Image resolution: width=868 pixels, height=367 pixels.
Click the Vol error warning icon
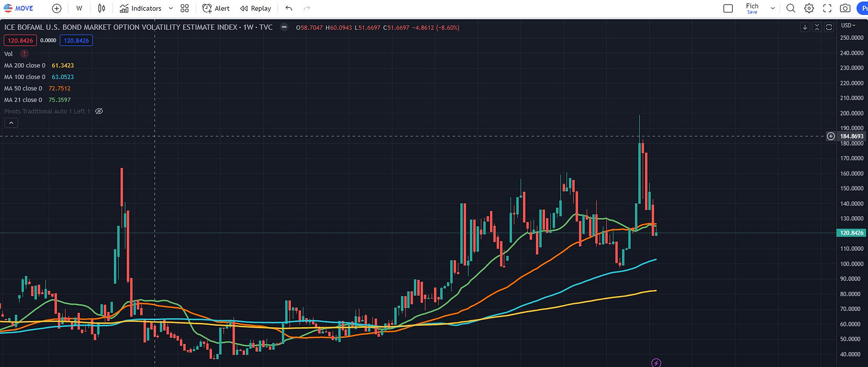pyautogui.click(x=24, y=54)
